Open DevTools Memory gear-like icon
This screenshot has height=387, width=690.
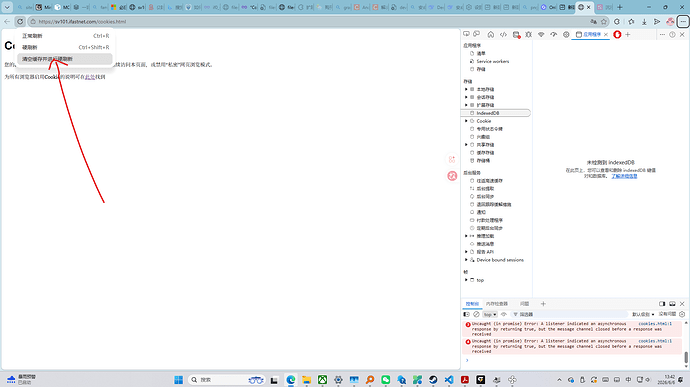(x=566, y=34)
